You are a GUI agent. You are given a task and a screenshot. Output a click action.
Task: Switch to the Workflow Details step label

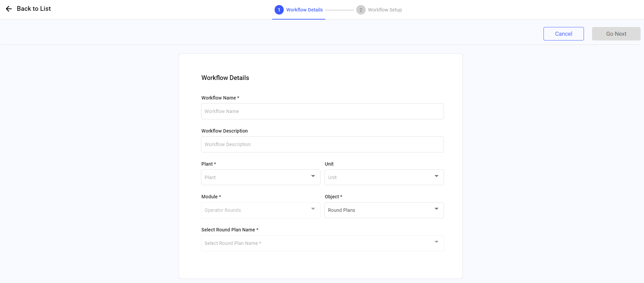pyautogui.click(x=304, y=10)
